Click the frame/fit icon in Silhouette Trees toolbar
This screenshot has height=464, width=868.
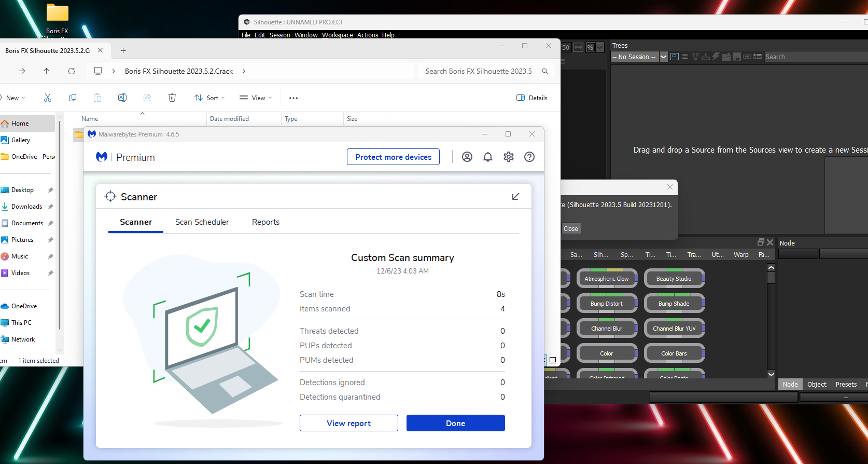tap(675, 57)
